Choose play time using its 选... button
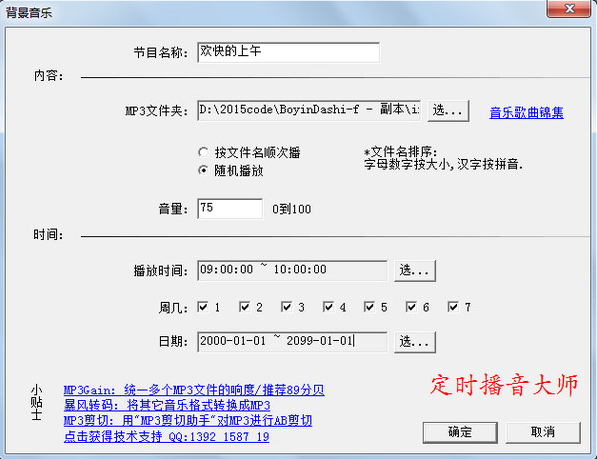This screenshot has width=597, height=459. [x=415, y=271]
